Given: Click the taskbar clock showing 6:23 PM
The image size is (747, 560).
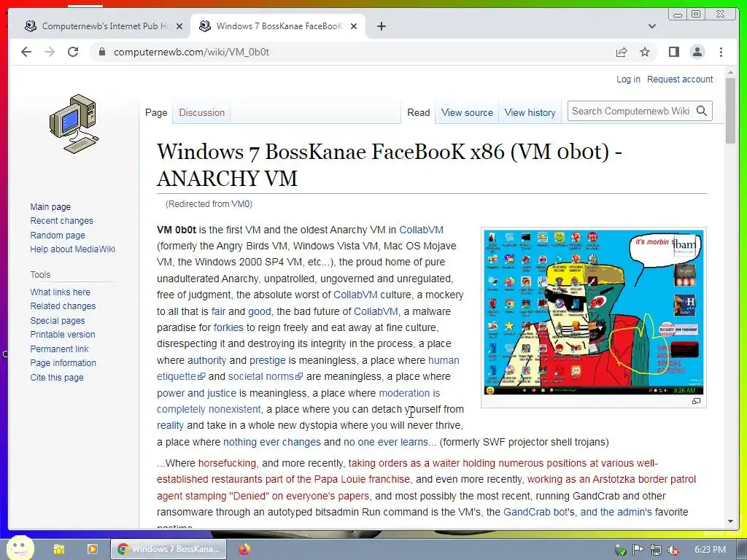Looking at the screenshot, I should [x=710, y=550].
